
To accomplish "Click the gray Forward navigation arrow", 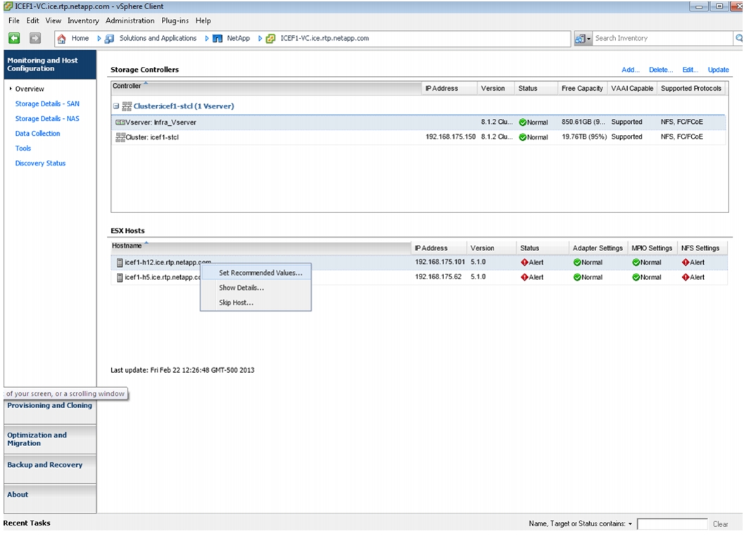I will coord(35,38).
